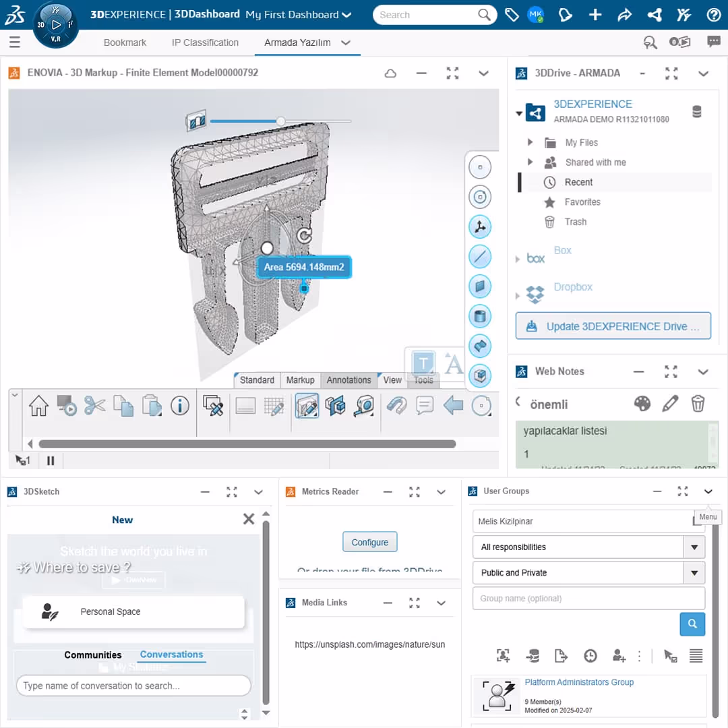This screenshot has width=728, height=728.
Task: Click the Configure button in Metrics Reader
Action: coord(369,542)
